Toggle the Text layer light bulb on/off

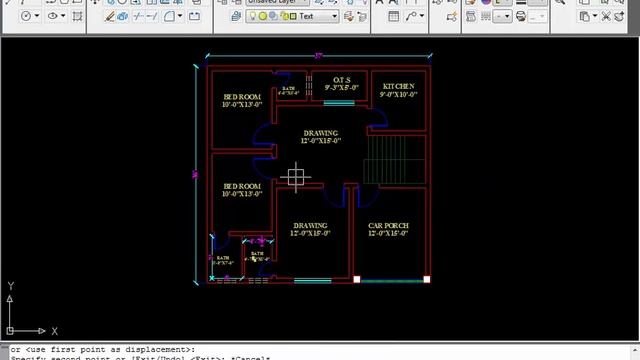coord(253,16)
